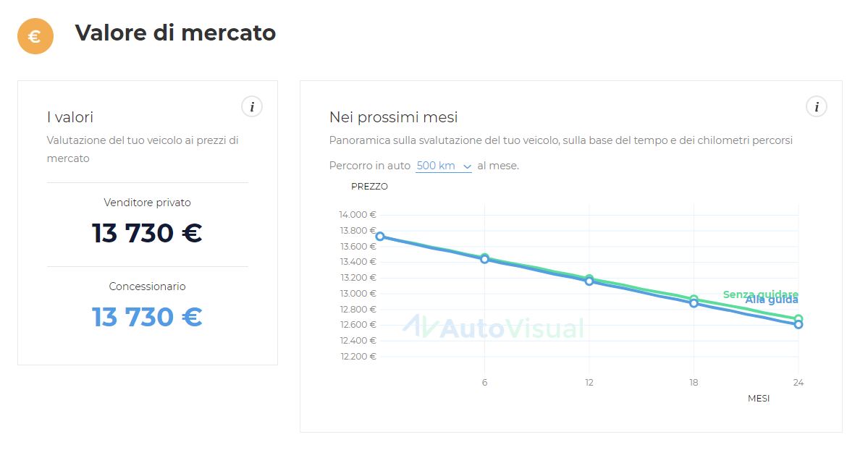Click the dropdown chevron next to 500 km

[x=467, y=166]
